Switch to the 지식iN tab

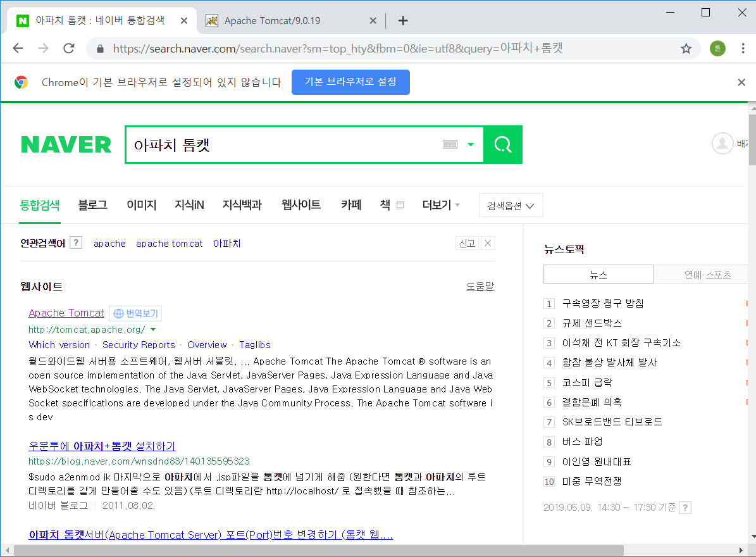coord(189,205)
